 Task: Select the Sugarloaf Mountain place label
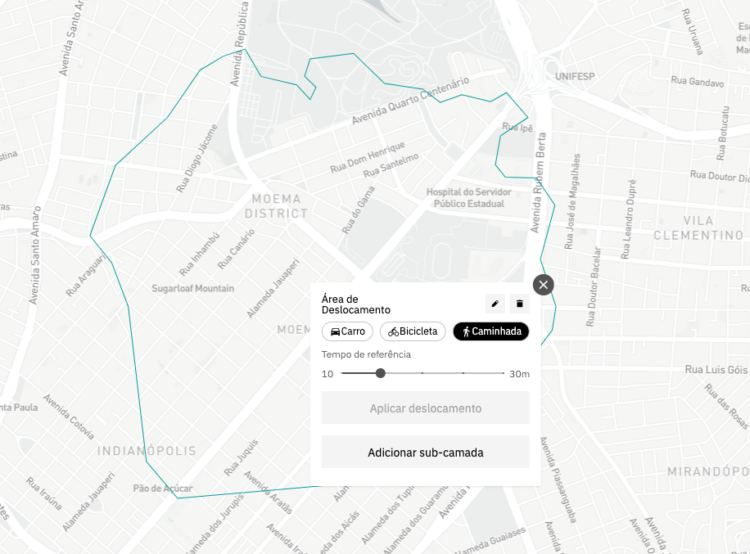point(193,288)
